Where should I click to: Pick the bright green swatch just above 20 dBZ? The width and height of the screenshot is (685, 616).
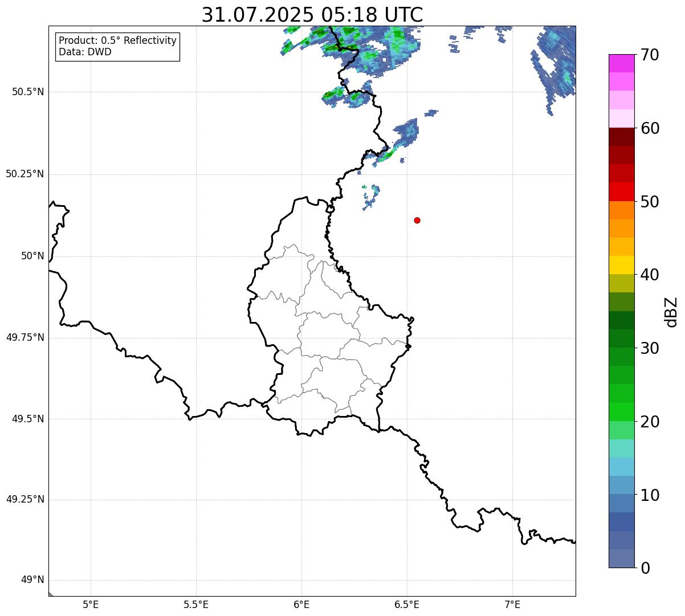(x=621, y=412)
